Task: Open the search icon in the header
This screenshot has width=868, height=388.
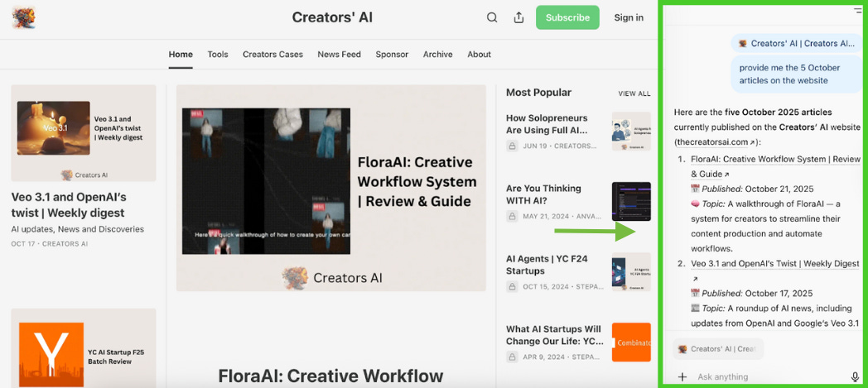Action: click(x=492, y=17)
